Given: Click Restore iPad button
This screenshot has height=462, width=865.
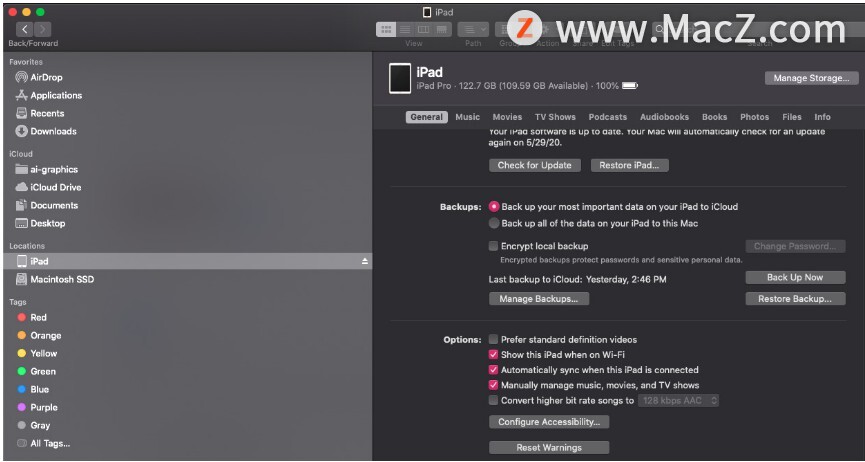Looking at the screenshot, I should click(x=629, y=165).
